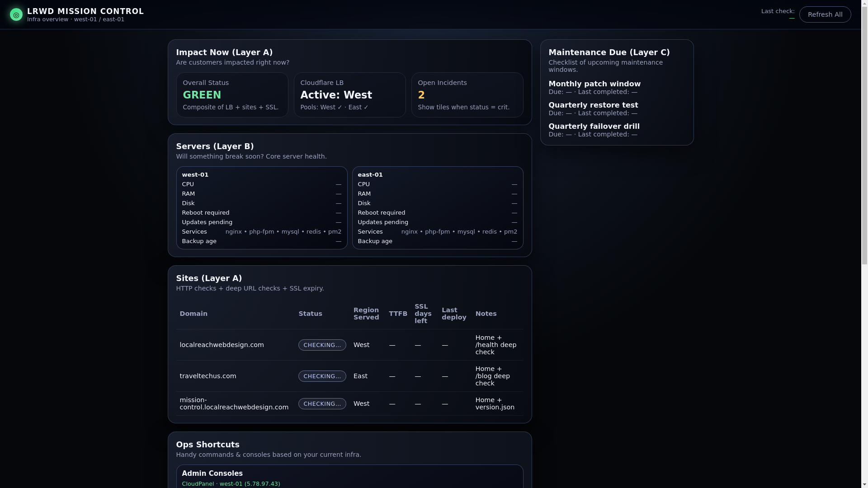This screenshot has height=488, width=868.
Task: Click the TTFB column header
Action: [398, 314]
